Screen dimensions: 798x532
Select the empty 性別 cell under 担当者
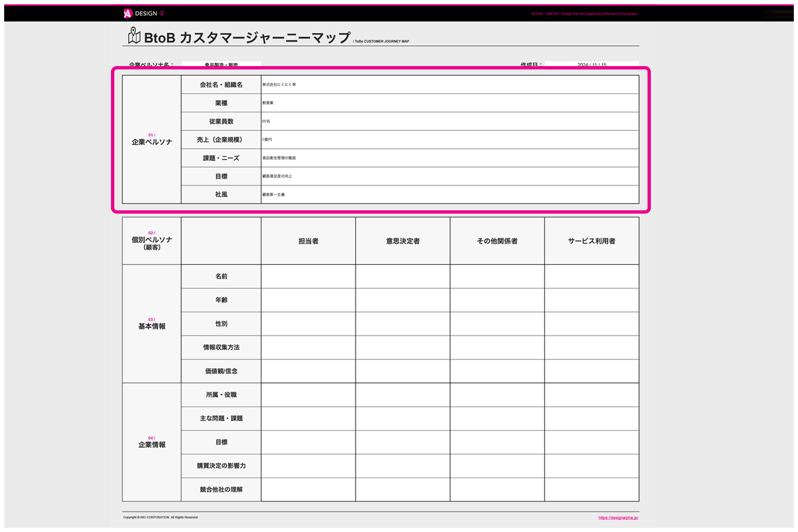click(x=308, y=324)
